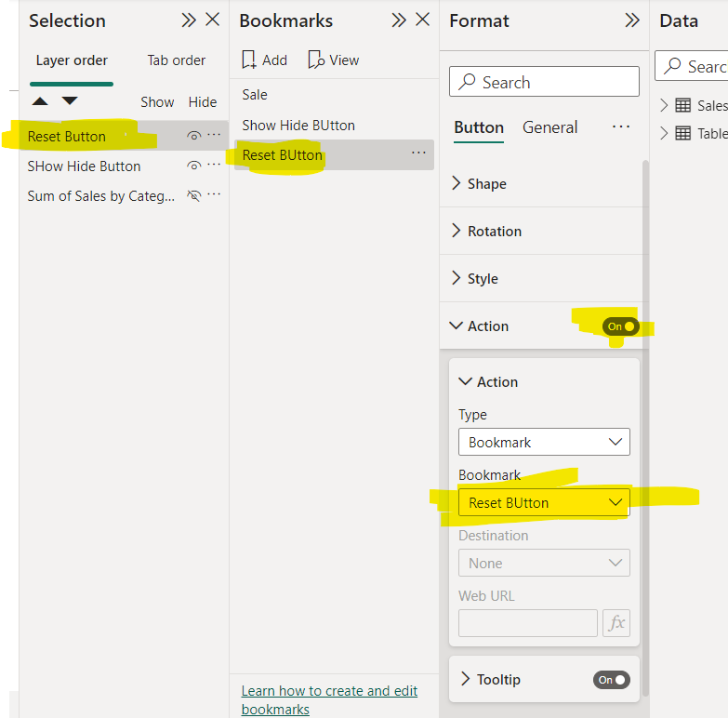Screen dimensions: 728x718
Task: Open more options ellipsis in Format pane
Action: [621, 126]
